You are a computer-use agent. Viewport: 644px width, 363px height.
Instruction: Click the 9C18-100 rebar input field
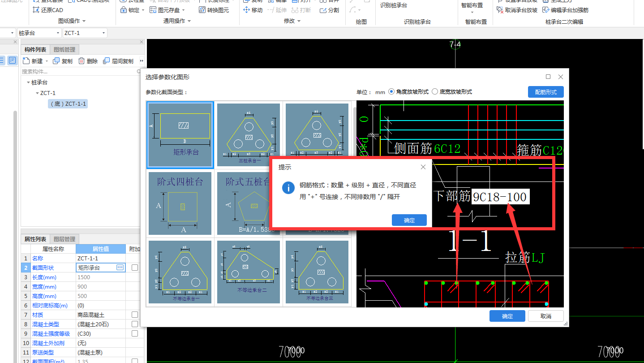(501, 196)
